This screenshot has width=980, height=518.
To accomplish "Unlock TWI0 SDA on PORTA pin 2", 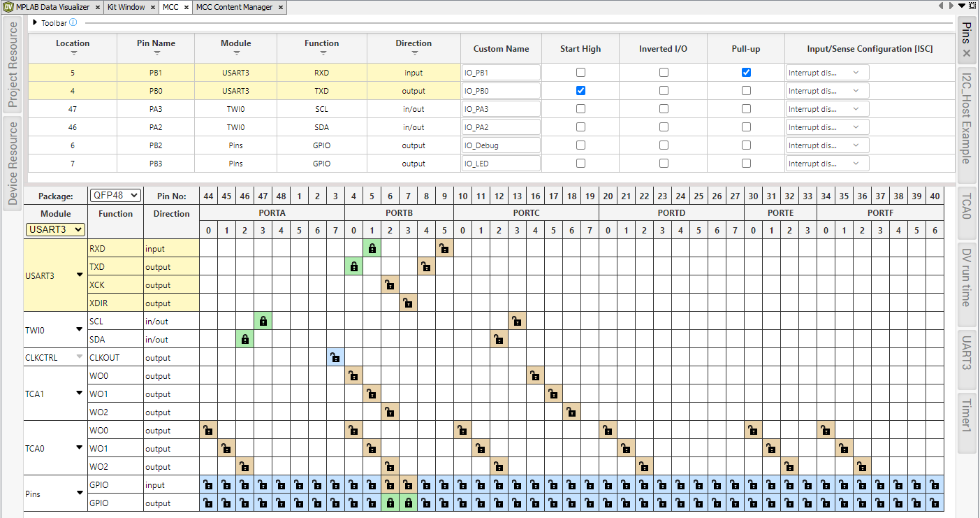I will pyautogui.click(x=244, y=339).
